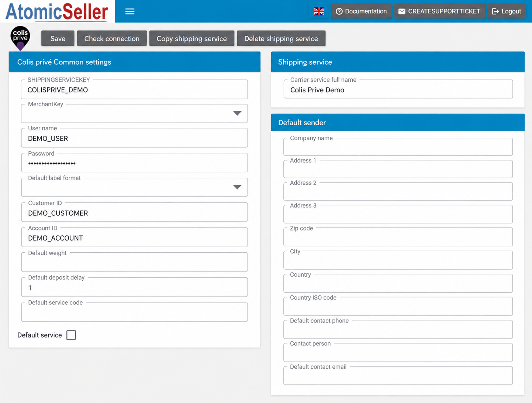Open the hamburger navigation menu
The width and height of the screenshot is (532, 403).
coord(130,11)
